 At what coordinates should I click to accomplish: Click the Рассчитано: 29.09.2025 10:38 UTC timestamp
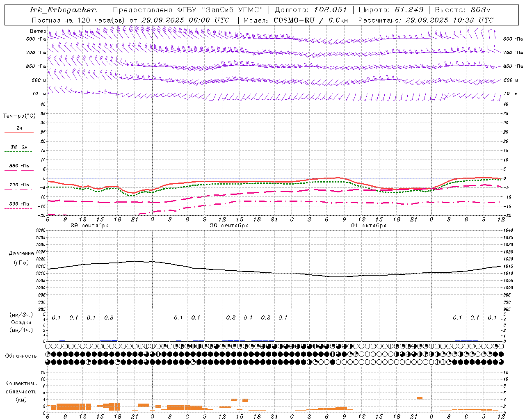426,20
